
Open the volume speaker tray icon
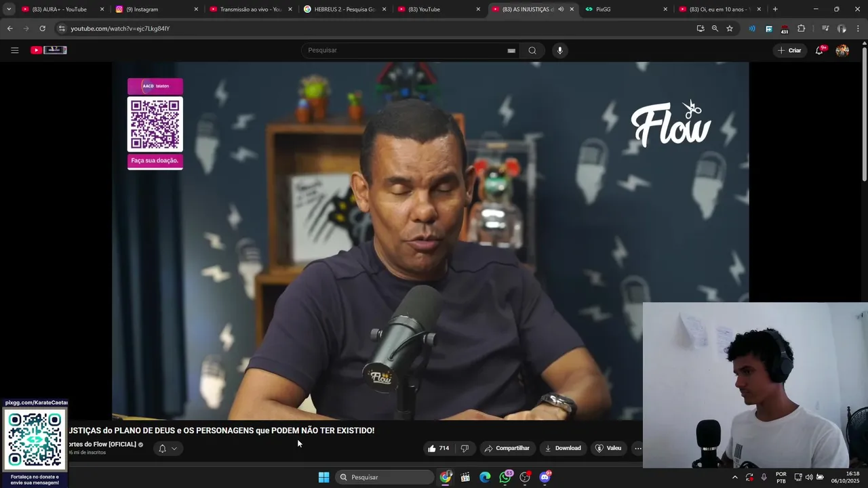809,477
